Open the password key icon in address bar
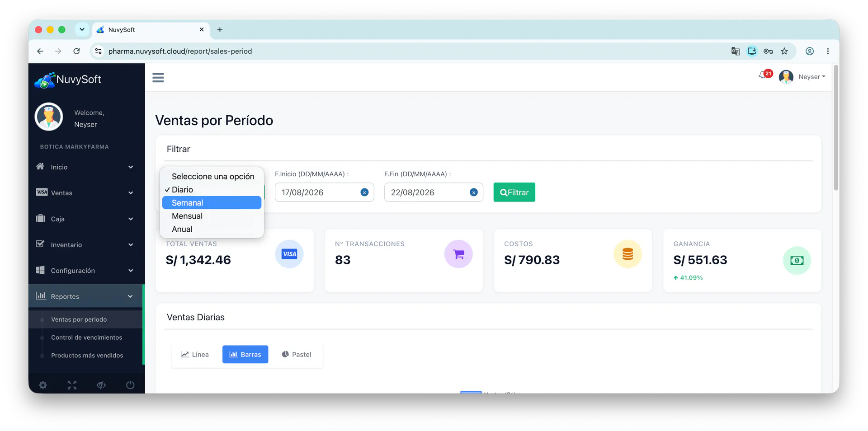This screenshot has height=431, width=868. pos(768,51)
